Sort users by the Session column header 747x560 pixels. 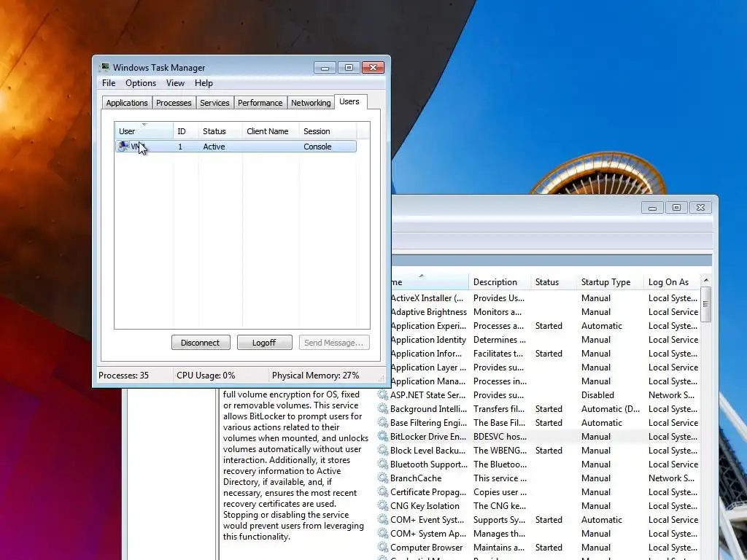point(328,131)
